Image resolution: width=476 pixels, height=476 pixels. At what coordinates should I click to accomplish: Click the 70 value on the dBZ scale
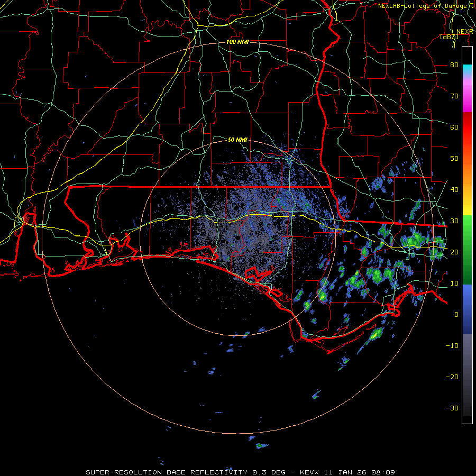click(x=454, y=96)
